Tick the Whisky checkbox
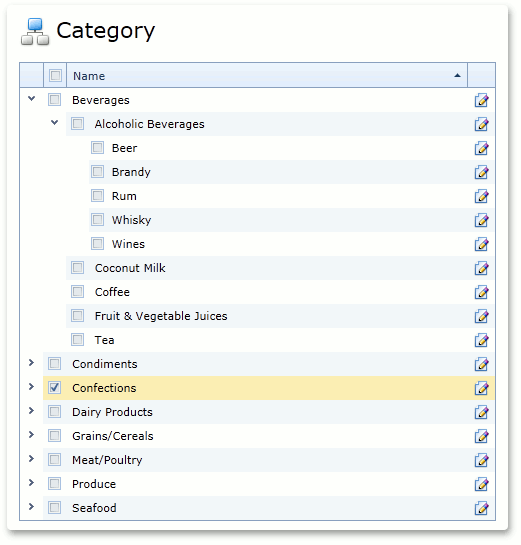The width and height of the screenshot is (521, 545). 97,220
